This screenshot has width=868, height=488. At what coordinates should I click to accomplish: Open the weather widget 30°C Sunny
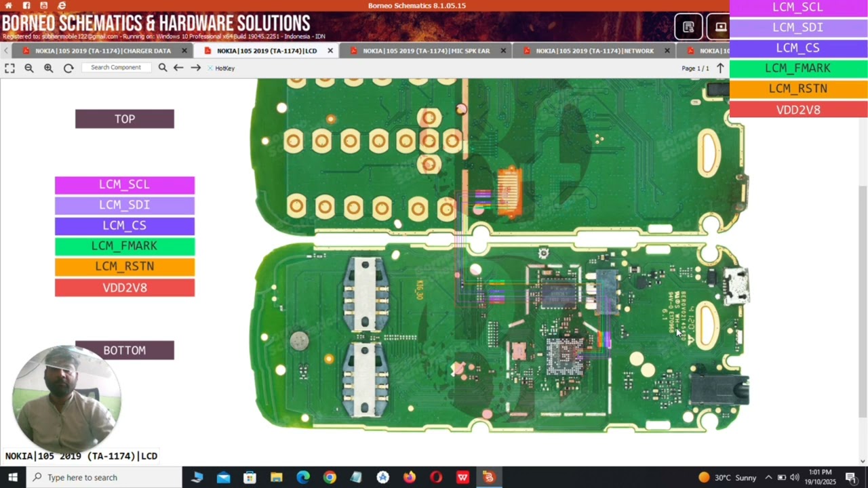click(x=727, y=477)
